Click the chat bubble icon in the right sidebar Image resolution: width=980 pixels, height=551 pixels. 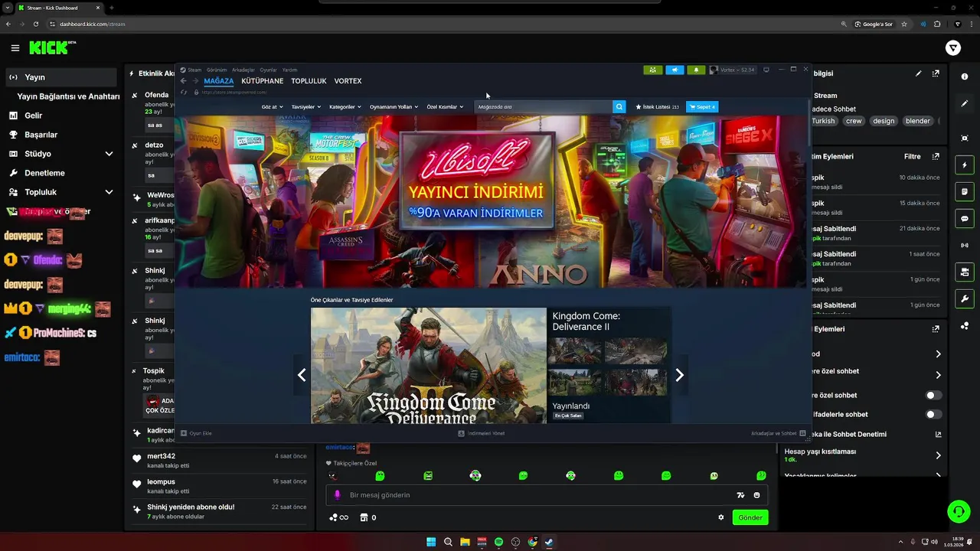965,218
